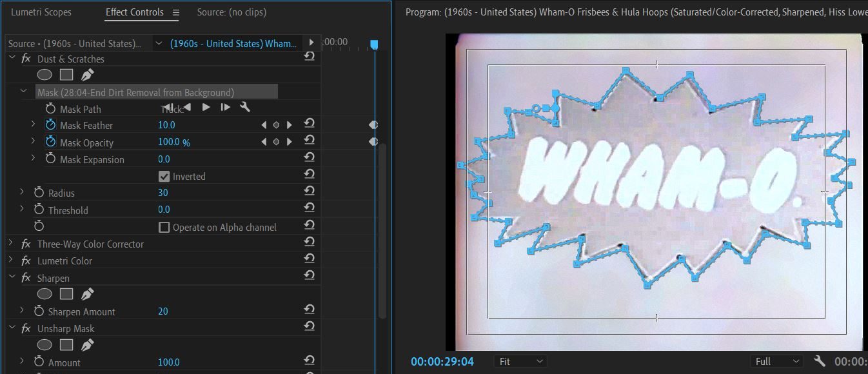Collapse the dirt removal Mask group
The width and height of the screenshot is (868, 374).
click(24, 92)
